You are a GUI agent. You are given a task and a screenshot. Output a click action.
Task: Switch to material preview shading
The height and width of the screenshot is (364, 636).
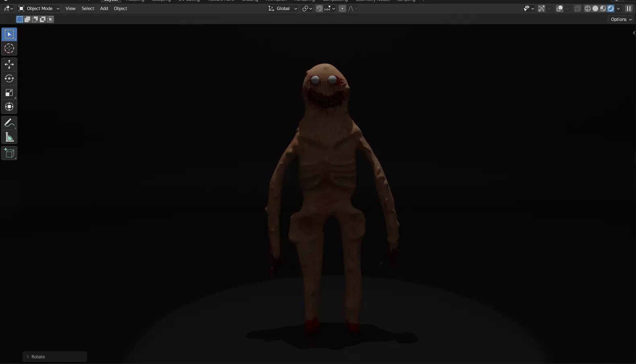coord(603,8)
